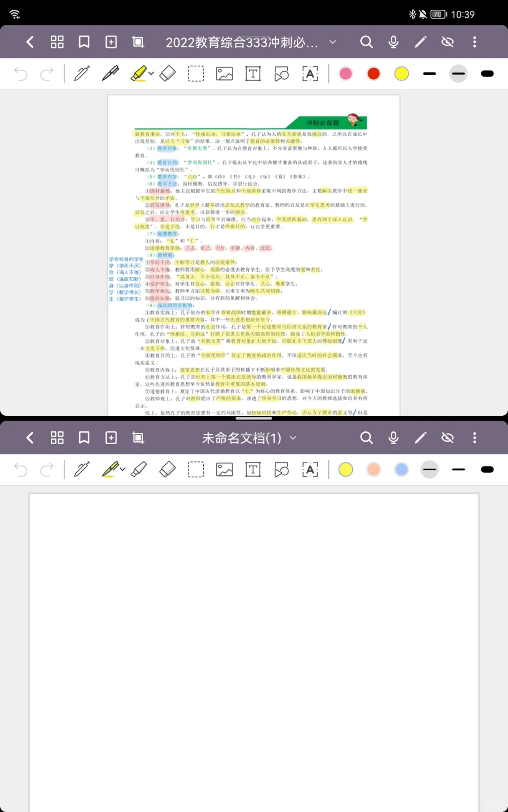The height and width of the screenshot is (812, 508).
Task: Toggle hidden eye mode in top window
Action: point(447,42)
